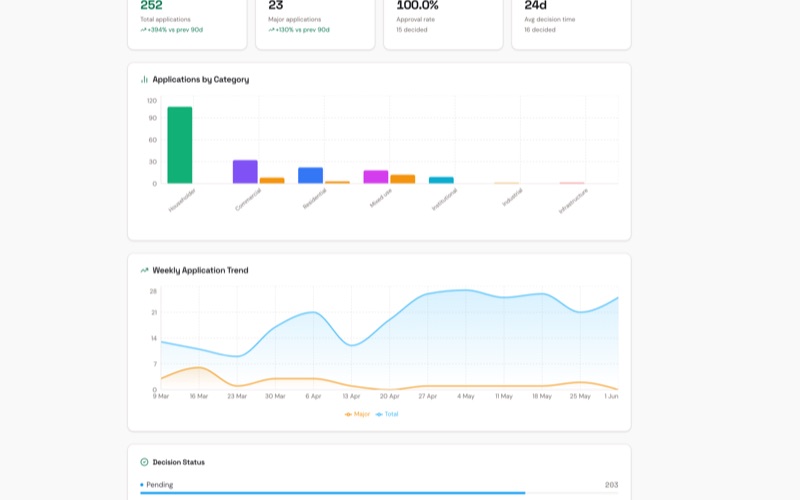Click the Applications by Category bar-chart icon

(x=144, y=80)
